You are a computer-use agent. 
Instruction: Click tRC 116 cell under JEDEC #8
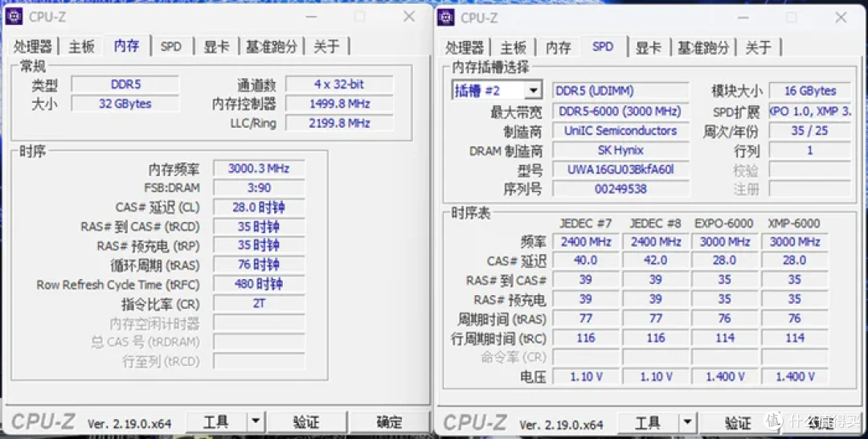[656, 338]
